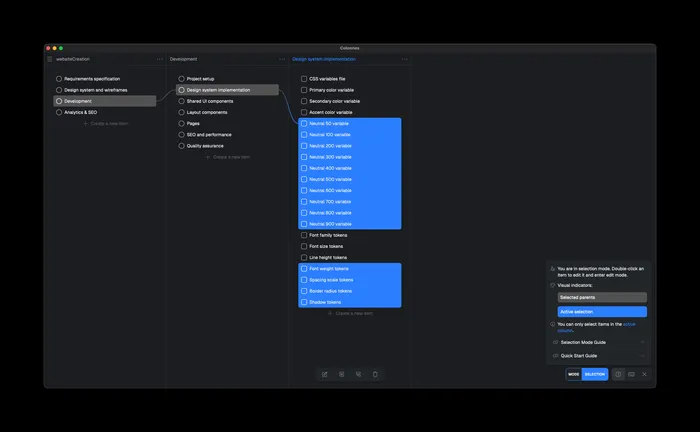
Task: Click the websiteCreation column title
Action: (x=73, y=59)
